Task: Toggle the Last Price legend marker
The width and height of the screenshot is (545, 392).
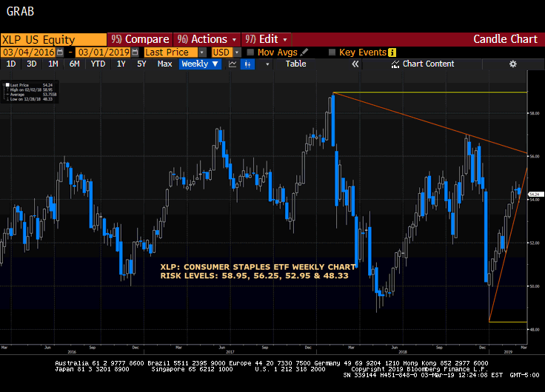Action: pyautogui.click(x=7, y=85)
